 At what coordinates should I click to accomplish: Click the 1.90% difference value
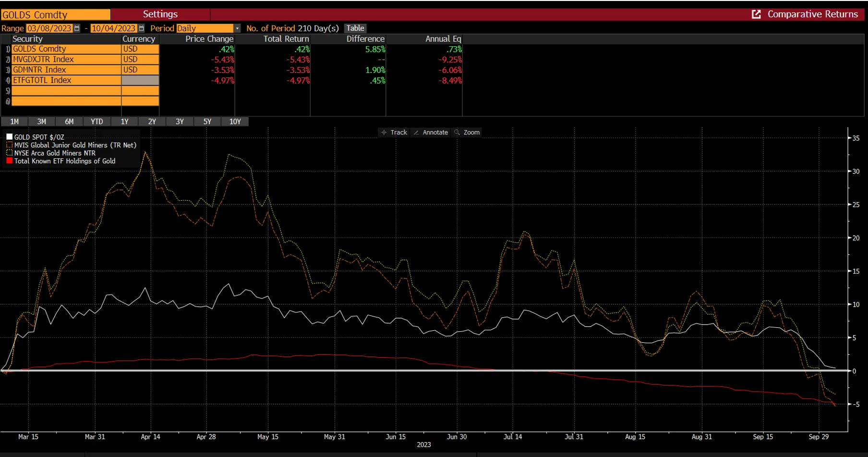[375, 70]
